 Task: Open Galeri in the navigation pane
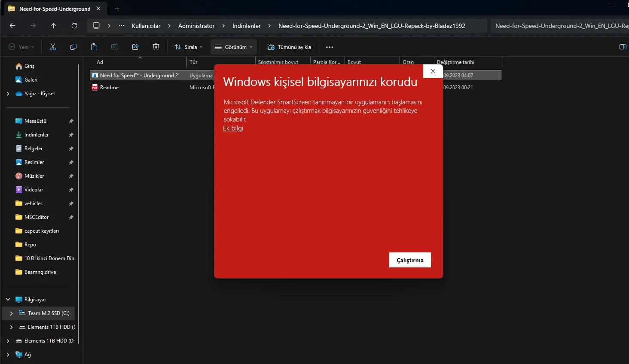coord(31,80)
